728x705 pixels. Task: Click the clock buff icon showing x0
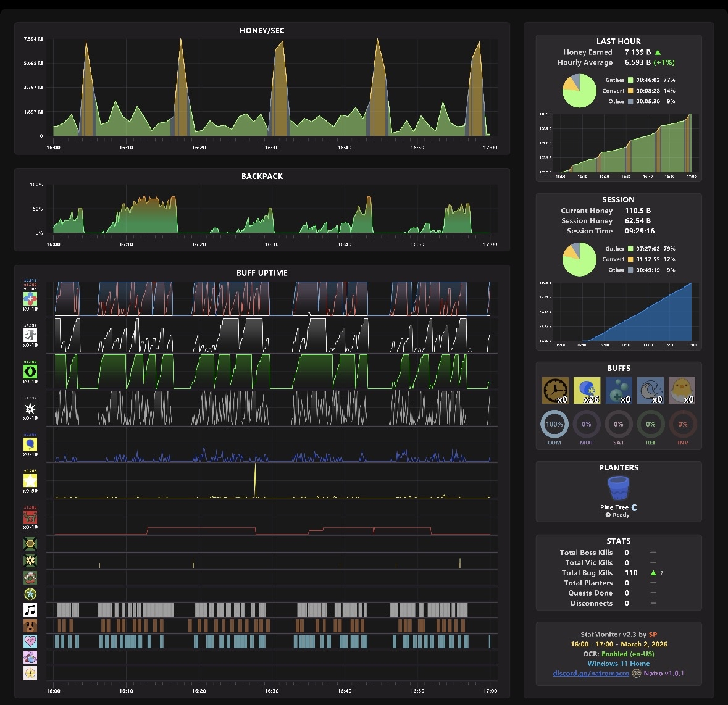[x=555, y=390]
